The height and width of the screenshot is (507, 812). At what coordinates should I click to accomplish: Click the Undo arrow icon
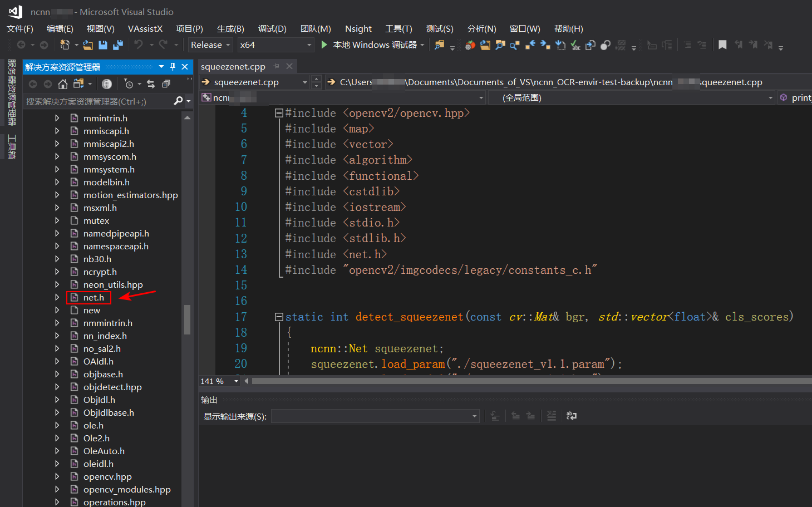[139, 45]
